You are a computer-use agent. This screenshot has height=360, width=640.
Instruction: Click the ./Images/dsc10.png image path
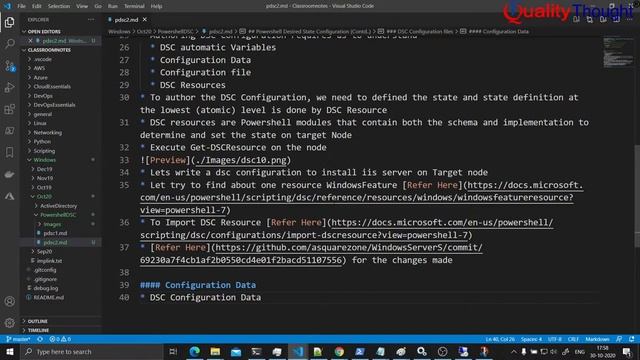click(241, 160)
